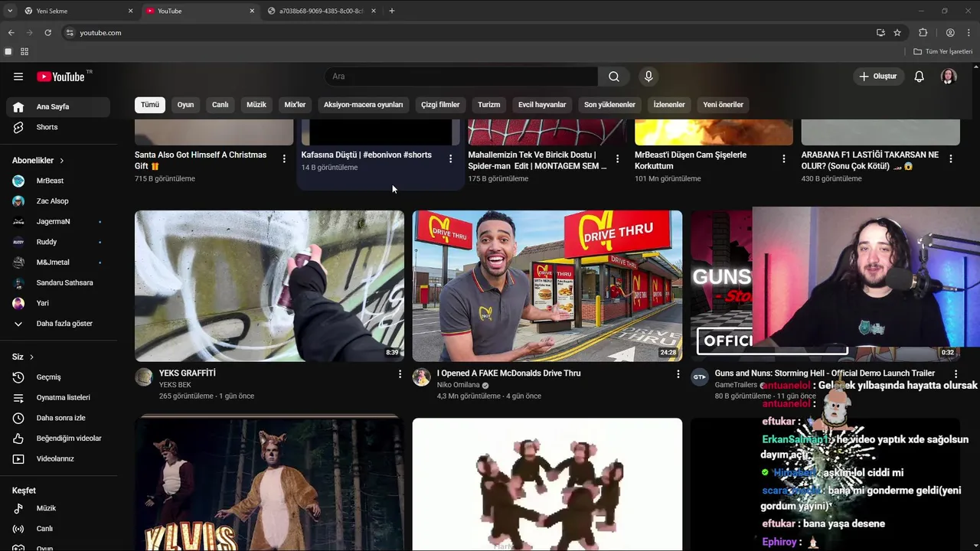Select the Yeni öneriler chip
The width and height of the screenshot is (980, 551).
[724, 105]
